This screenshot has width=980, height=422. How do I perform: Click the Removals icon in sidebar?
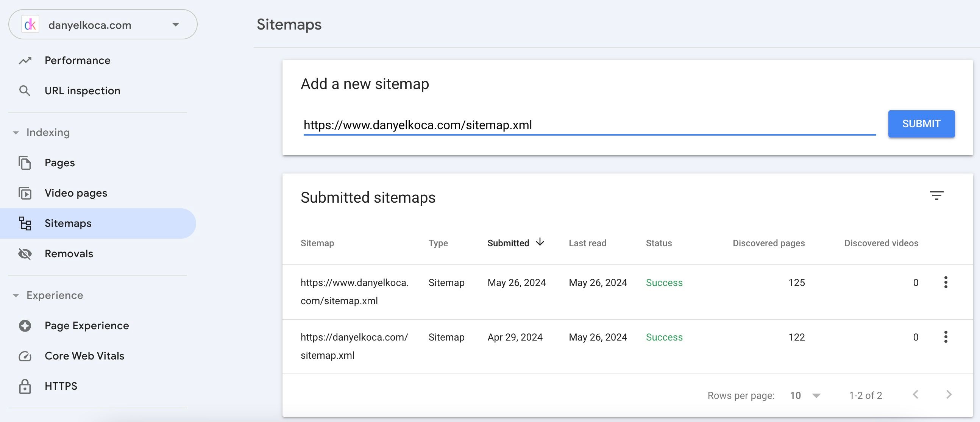coord(24,253)
